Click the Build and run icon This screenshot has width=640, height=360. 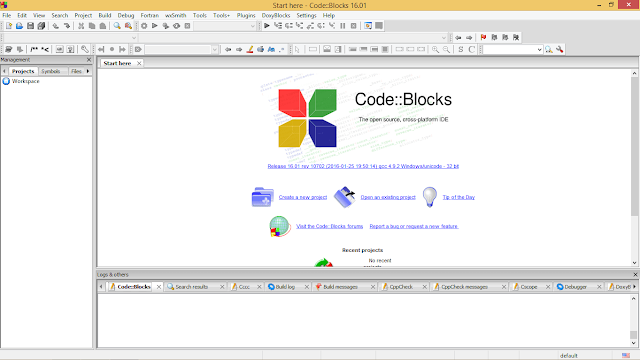click(x=165, y=26)
